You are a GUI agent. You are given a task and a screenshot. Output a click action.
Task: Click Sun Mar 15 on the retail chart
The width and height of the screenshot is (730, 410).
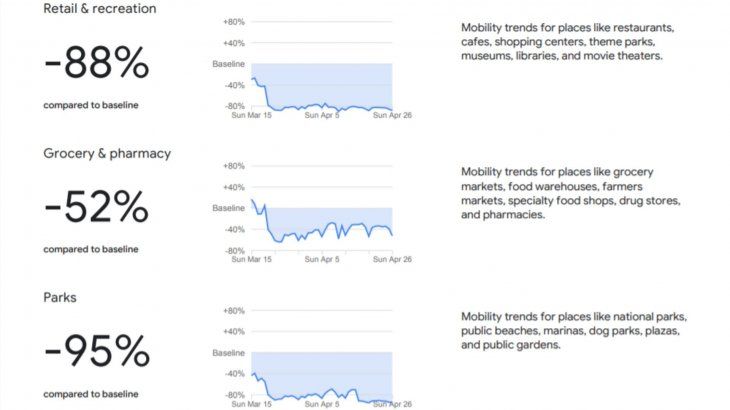point(251,115)
